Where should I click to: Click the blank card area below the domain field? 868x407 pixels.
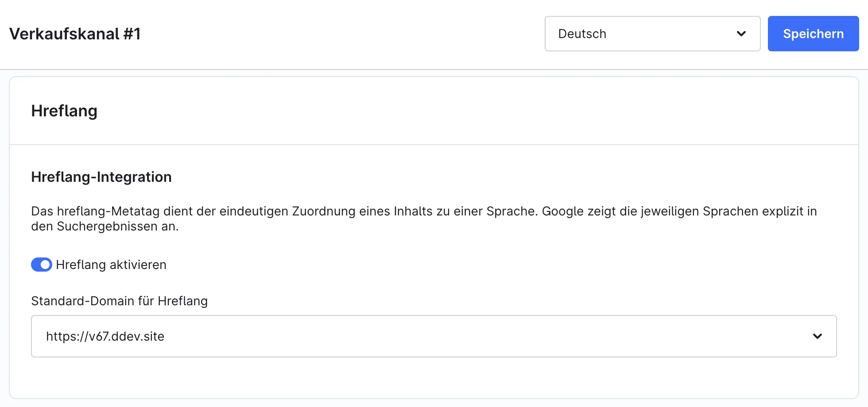tap(434, 377)
